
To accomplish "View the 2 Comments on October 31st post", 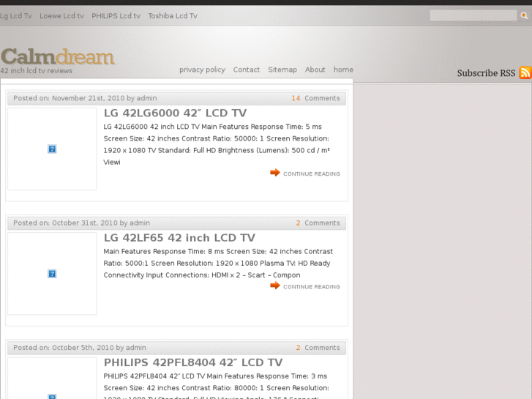I will point(318,223).
